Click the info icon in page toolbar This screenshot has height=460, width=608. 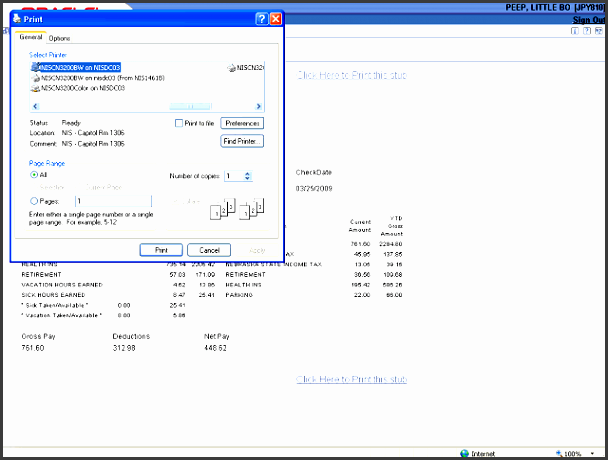[x=575, y=31]
